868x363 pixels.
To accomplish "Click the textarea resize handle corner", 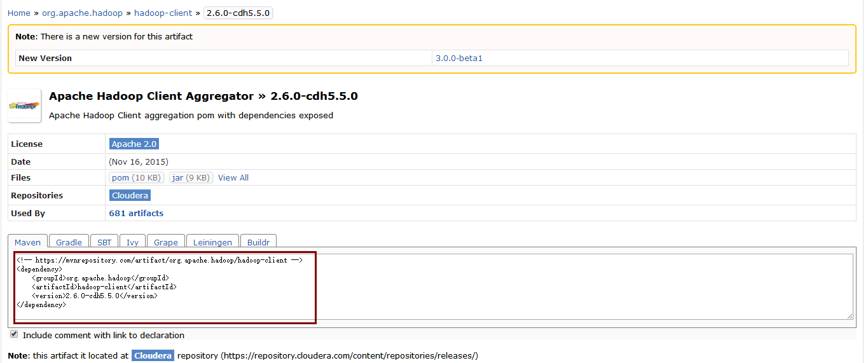I will point(850,316).
